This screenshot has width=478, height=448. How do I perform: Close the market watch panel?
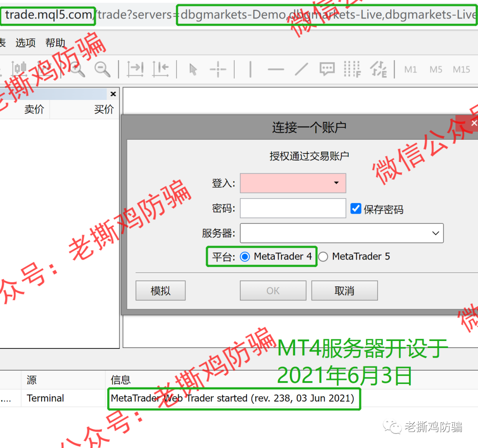(x=113, y=94)
